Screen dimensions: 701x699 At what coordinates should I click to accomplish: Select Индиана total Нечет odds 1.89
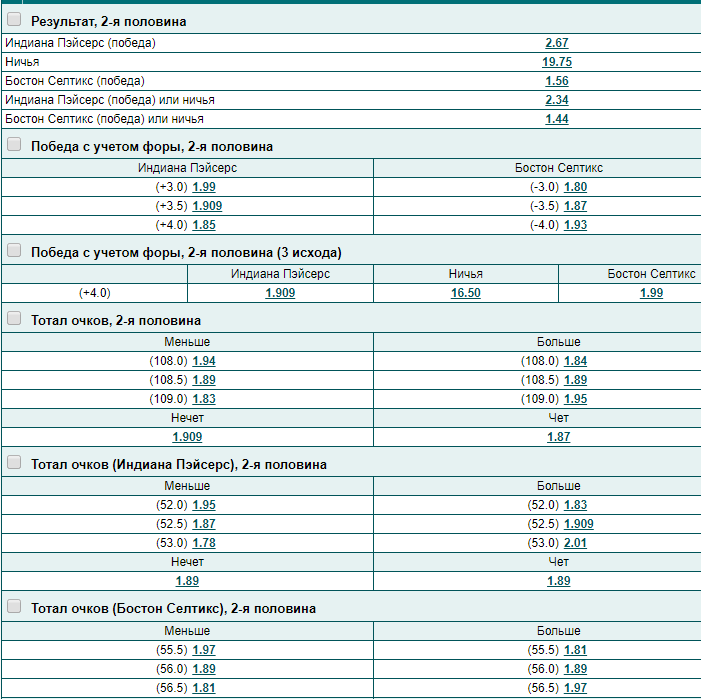[187, 581]
